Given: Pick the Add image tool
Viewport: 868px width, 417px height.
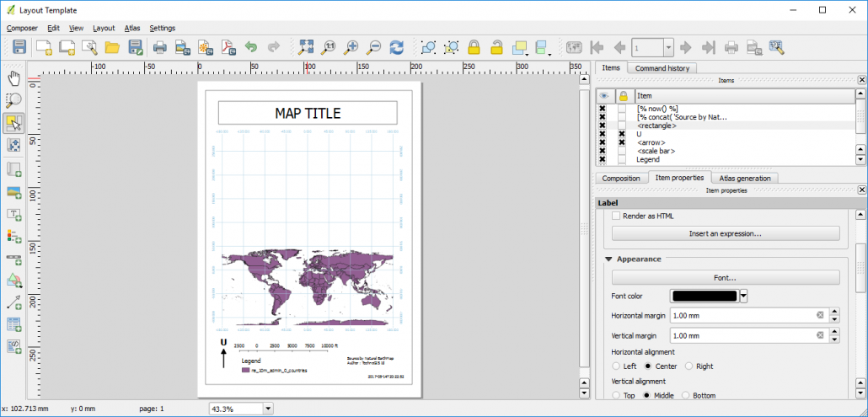Looking at the screenshot, I should tap(13, 192).
